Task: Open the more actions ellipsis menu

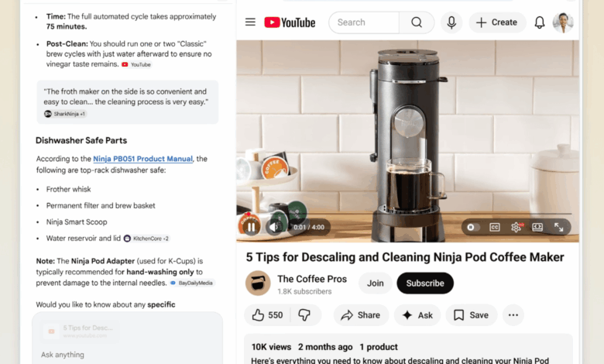Action: (513, 315)
